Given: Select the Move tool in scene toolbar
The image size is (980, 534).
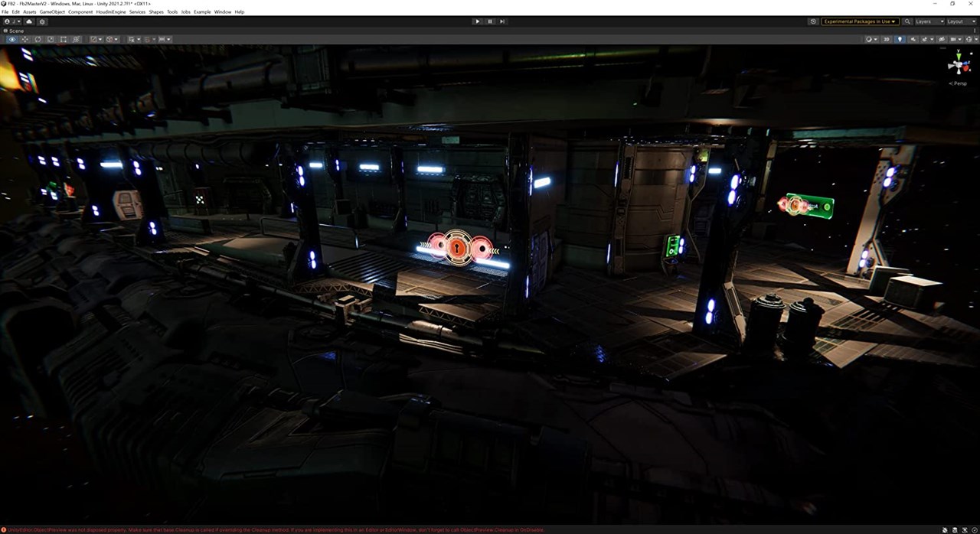Looking at the screenshot, I should (24, 39).
